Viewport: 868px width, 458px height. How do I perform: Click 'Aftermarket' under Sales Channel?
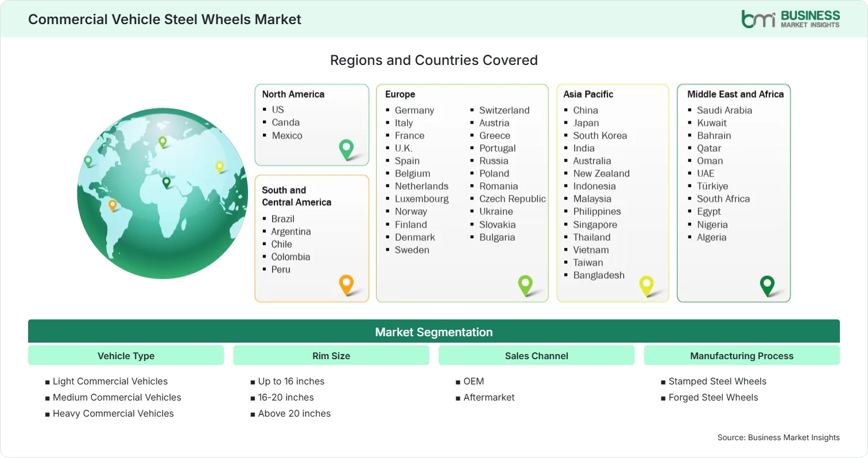tap(489, 397)
